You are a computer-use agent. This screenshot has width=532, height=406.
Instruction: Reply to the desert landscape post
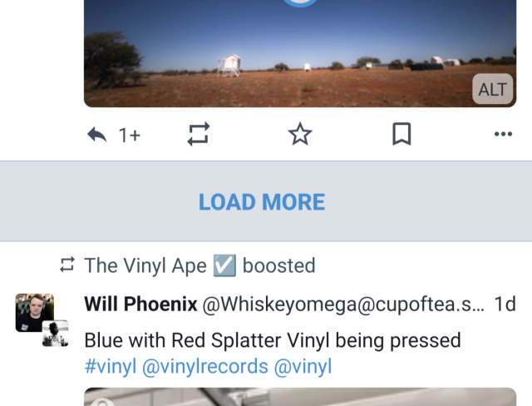tap(98, 135)
